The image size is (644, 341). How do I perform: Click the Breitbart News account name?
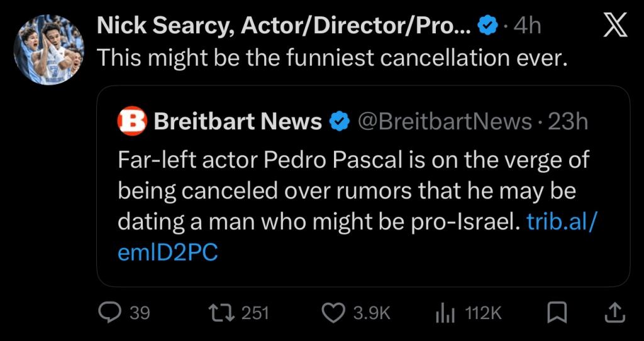coord(238,121)
